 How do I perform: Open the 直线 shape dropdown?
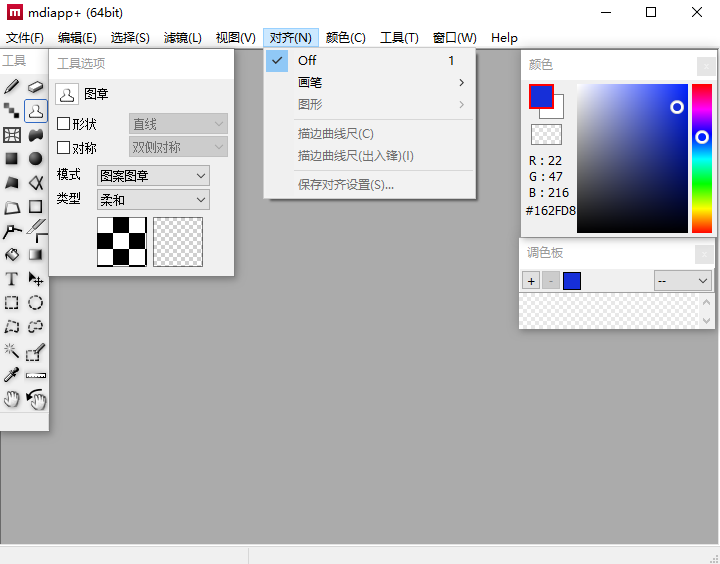tap(178, 124)
